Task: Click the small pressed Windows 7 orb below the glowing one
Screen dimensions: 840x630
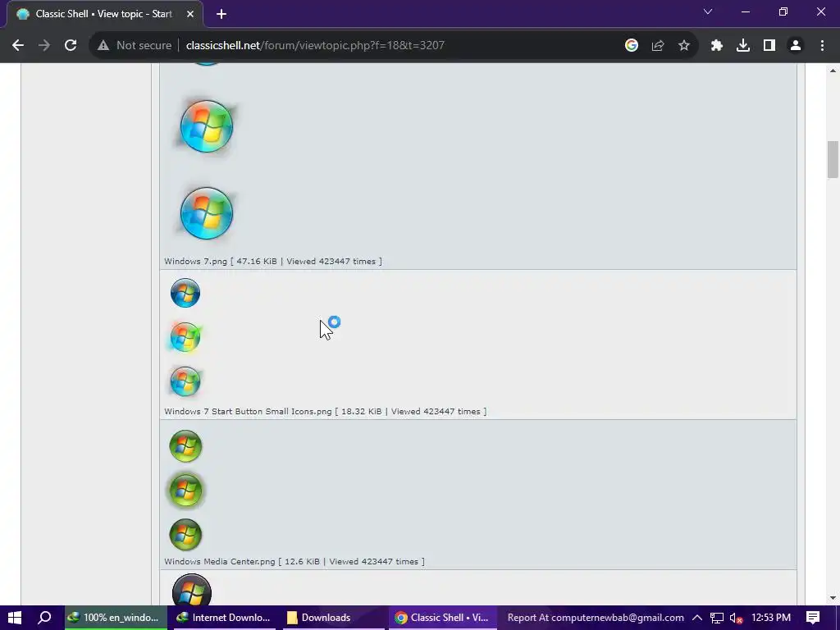Action: pos(185,381)
